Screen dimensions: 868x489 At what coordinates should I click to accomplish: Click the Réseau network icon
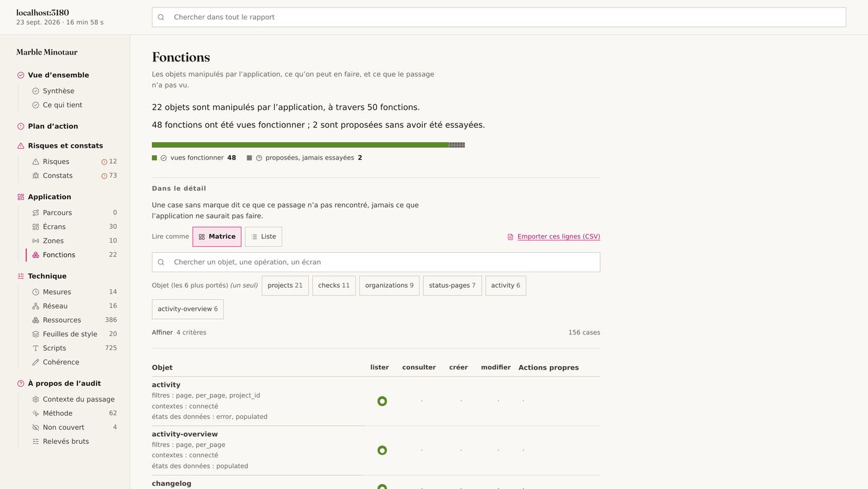click(35, 306)
